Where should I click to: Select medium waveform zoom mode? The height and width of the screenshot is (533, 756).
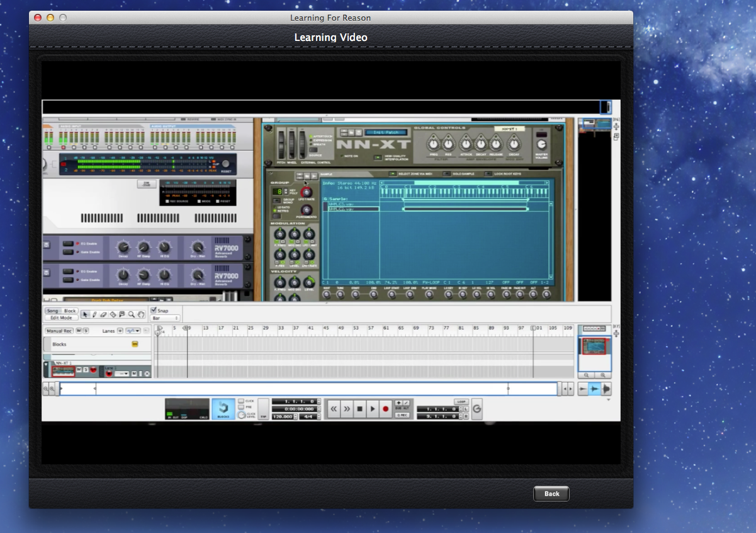pyautogui.click(x=594, y=389)
